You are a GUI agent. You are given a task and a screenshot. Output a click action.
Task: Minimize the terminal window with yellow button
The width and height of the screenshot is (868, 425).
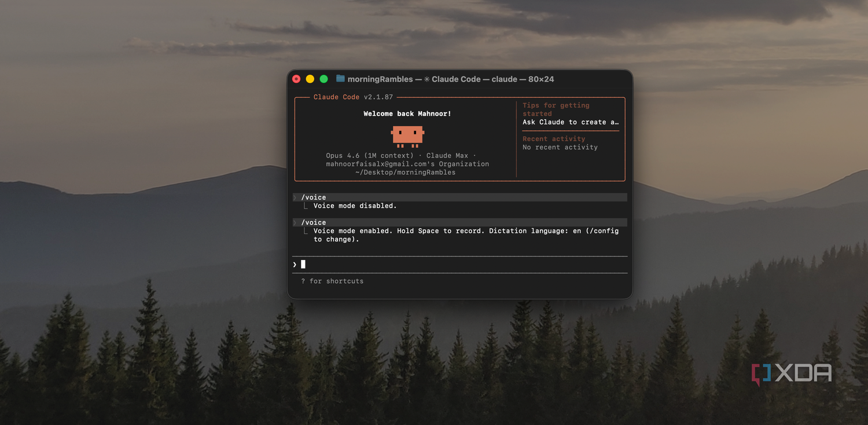click(x=310, y=79)
